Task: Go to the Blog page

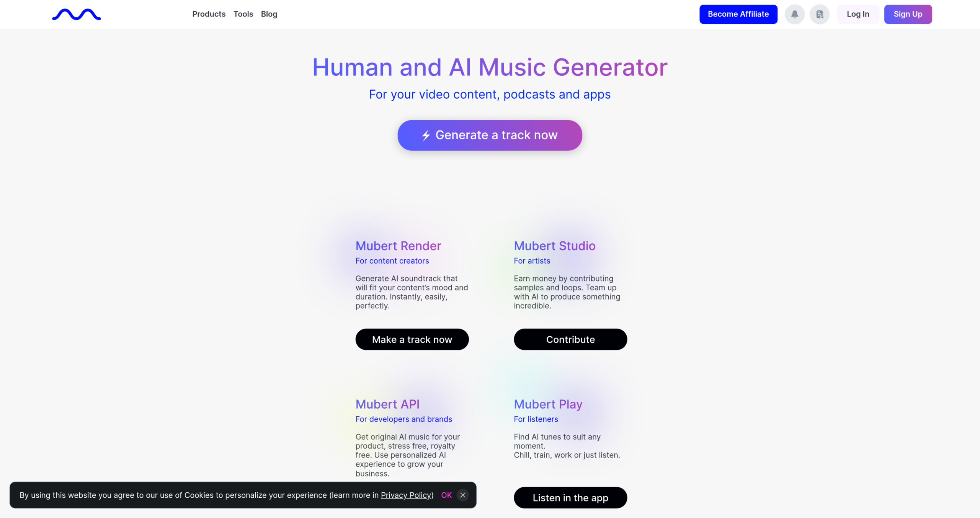Action: (x=269, y=14)
